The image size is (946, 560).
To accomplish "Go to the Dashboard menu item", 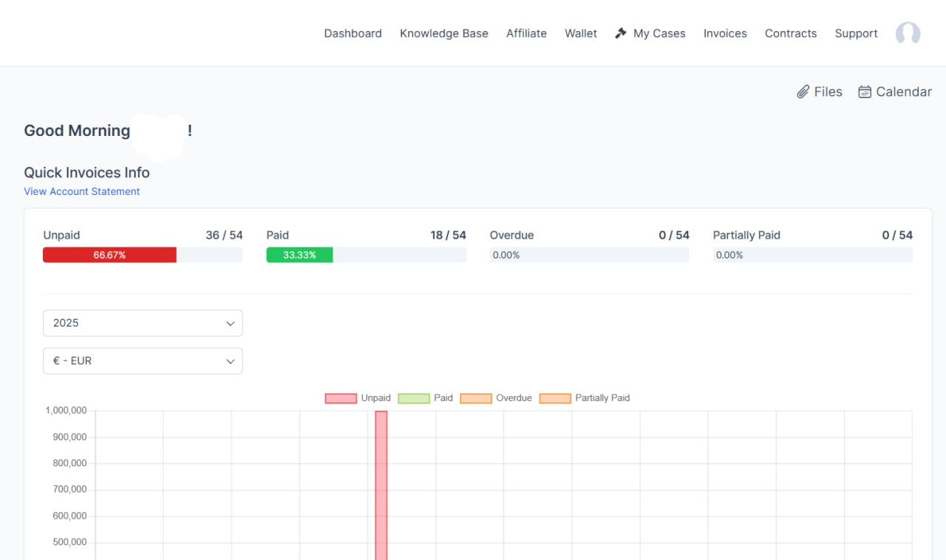I will tap(353, 33).
